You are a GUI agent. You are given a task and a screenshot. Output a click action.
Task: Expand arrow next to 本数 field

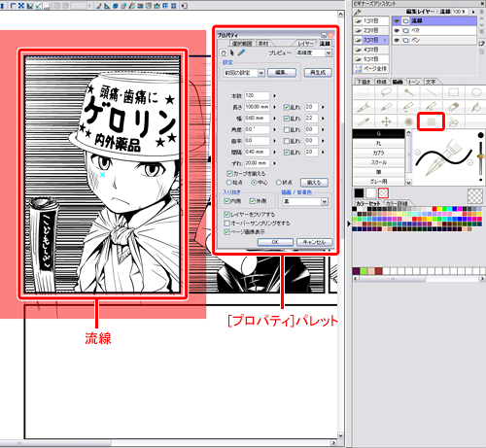pos(274,96)
